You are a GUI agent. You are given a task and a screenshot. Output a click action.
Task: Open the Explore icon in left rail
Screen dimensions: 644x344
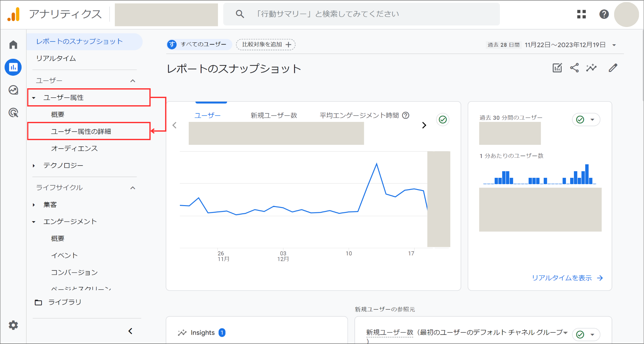click(13, 90)
